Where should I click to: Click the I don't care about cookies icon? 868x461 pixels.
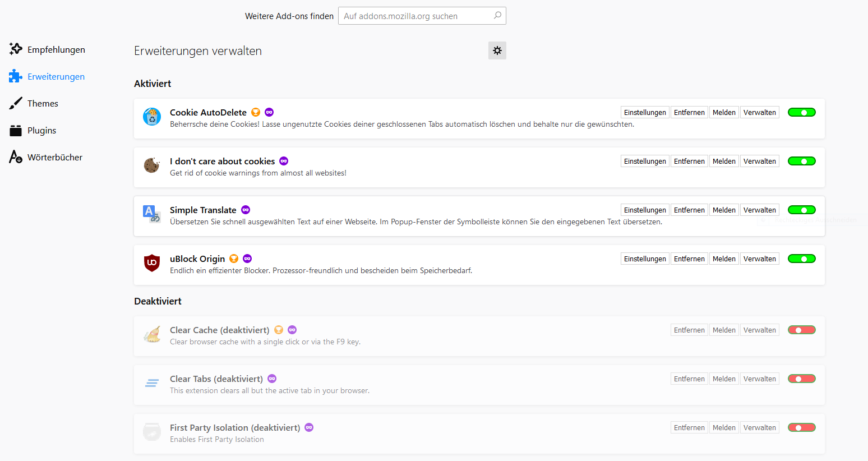tap(152, 165)
